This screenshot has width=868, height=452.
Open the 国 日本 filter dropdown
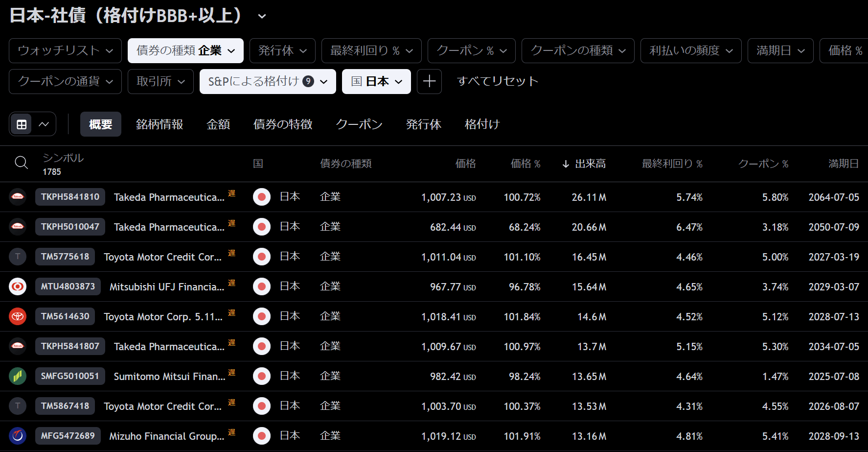[376, 81]
